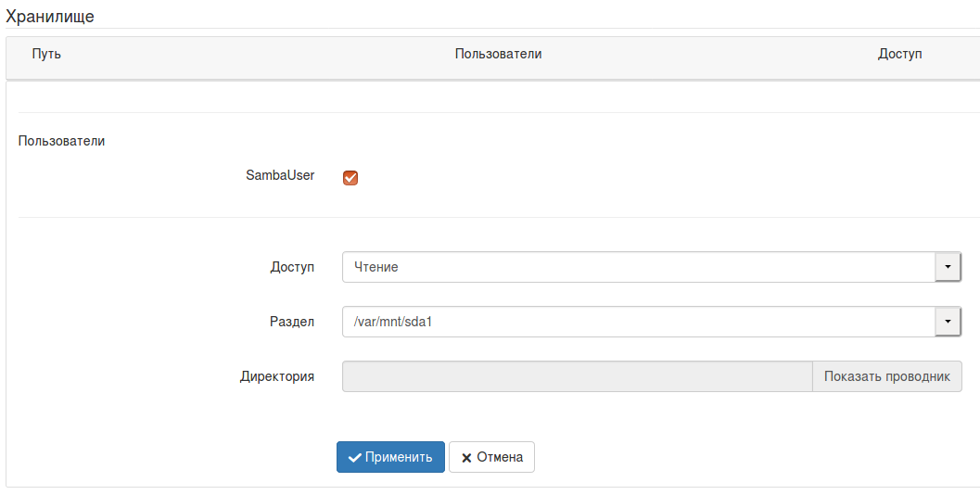Apply settings with the Применить button
Image resolution: width=980 pixels, height=495 pixels.
pos(390,457)
